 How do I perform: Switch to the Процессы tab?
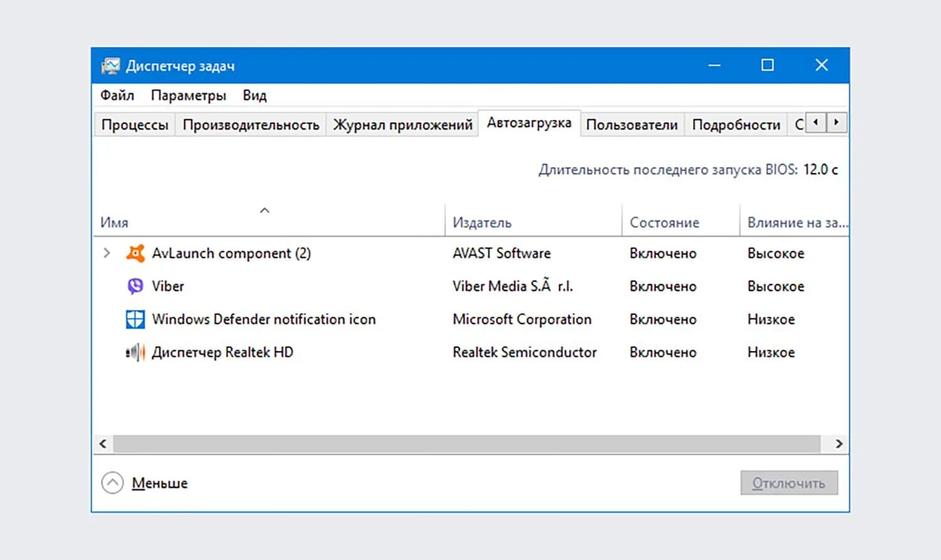coord(135,125)
